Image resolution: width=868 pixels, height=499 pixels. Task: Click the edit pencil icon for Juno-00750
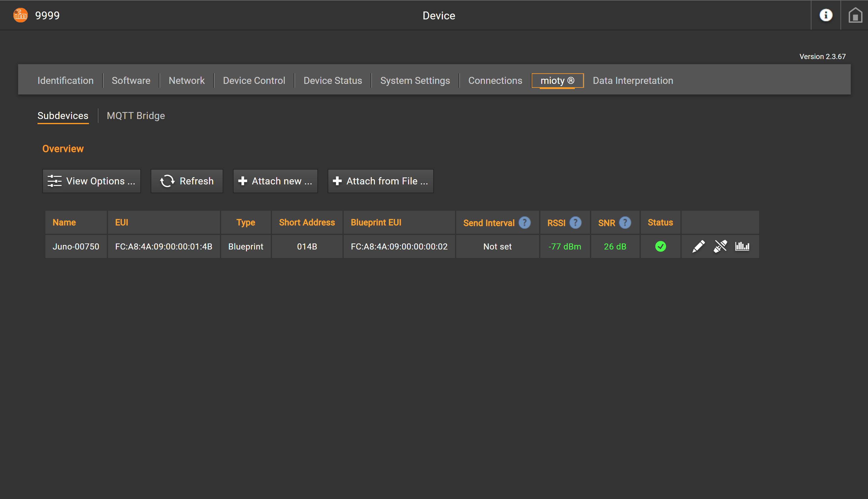698,246
